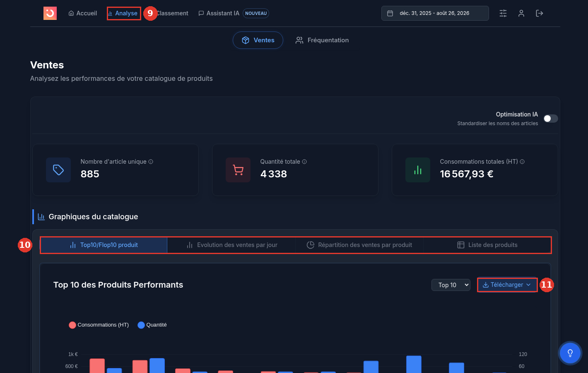Toggle Quantité legend series

[x=152, y=325]
